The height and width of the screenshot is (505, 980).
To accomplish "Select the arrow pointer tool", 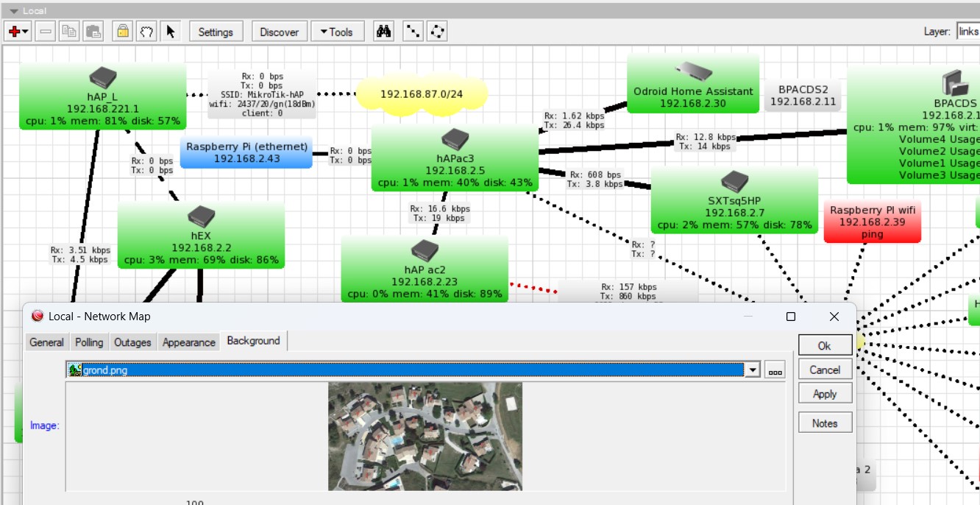I will click(171, 32).
